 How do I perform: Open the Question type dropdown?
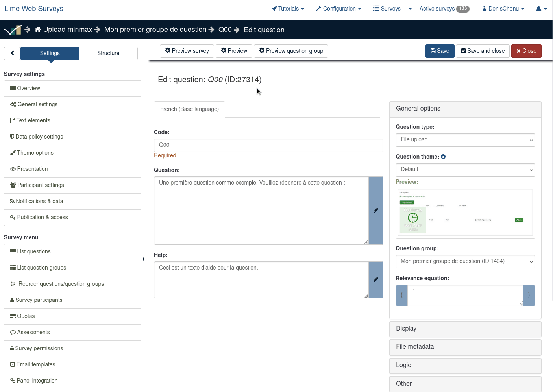pos(465,140)
